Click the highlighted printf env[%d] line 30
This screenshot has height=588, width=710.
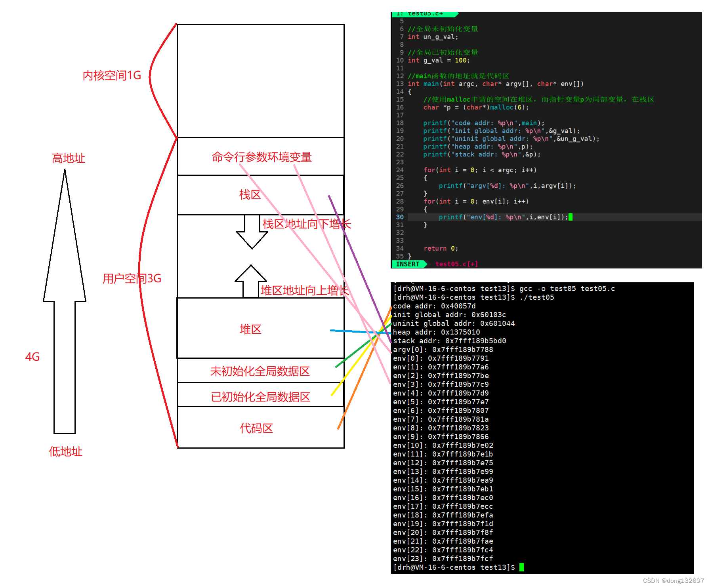tap(503, 217)
